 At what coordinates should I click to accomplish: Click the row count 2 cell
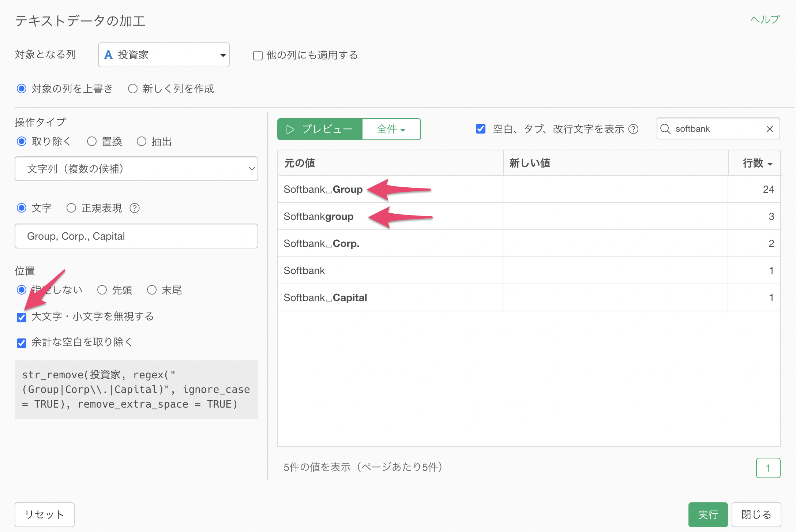tap(754, 244)
